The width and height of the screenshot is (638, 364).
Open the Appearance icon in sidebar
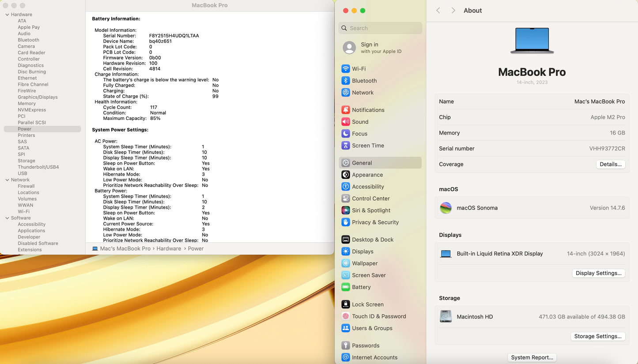[346, 175]
